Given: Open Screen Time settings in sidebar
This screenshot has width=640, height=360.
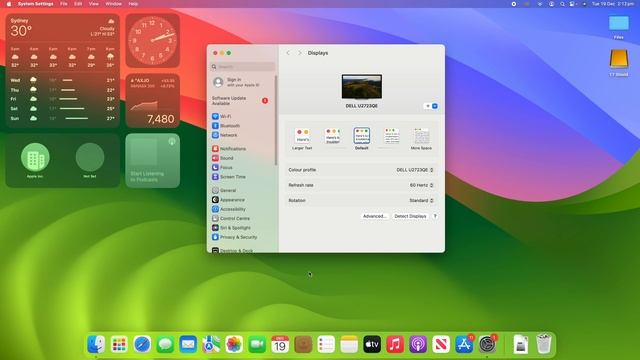Looking at the screenshot, I should [x=229, y=177].
